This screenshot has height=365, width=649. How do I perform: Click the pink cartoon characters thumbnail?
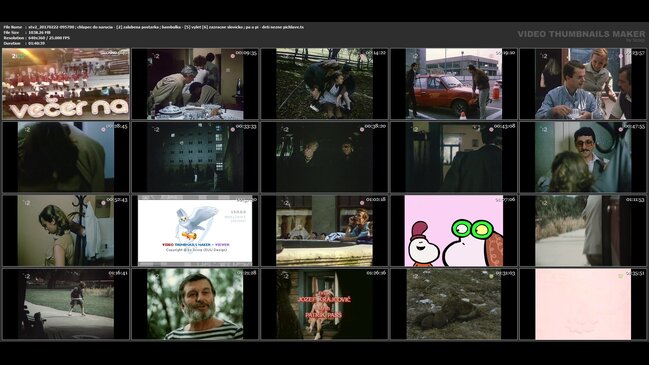click(454, 231)
